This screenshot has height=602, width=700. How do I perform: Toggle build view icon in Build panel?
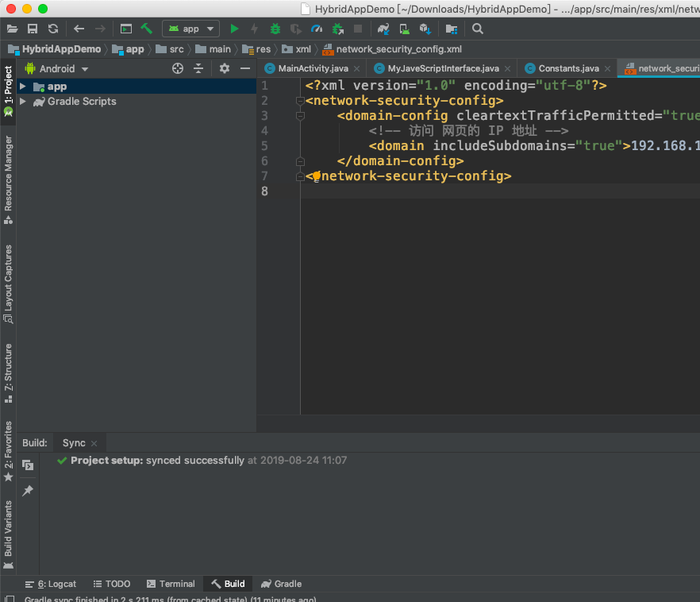coord(28,465)
